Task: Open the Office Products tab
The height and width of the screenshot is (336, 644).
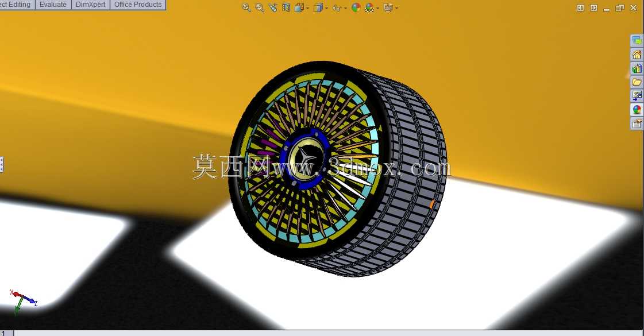Action: click(138, 5)
